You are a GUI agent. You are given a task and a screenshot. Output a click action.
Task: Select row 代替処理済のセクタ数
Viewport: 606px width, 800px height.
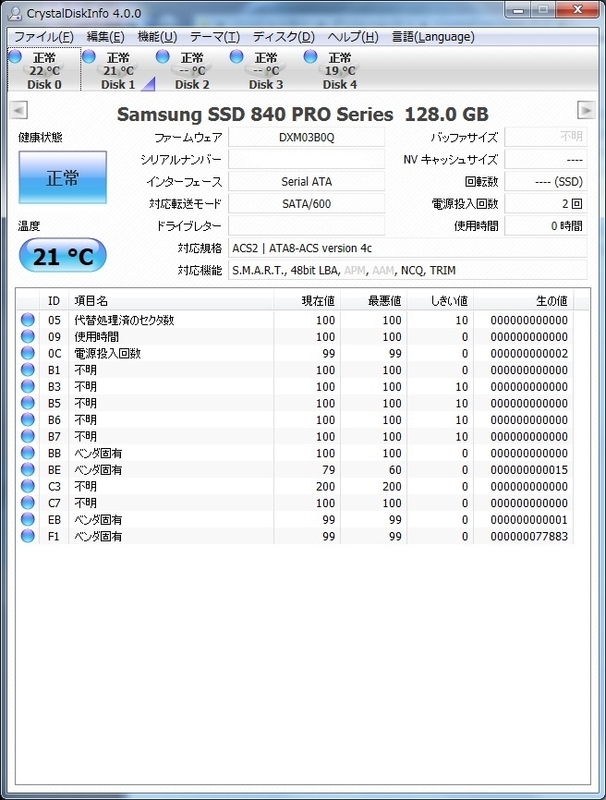pyautogui.click(x=295, y=320)
